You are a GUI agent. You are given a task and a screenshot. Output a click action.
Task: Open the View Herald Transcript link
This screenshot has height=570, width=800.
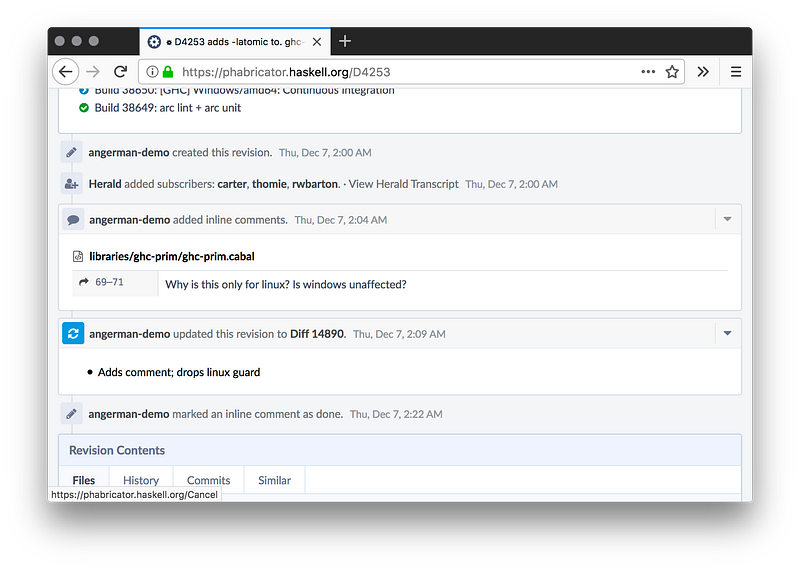(403, 184)
